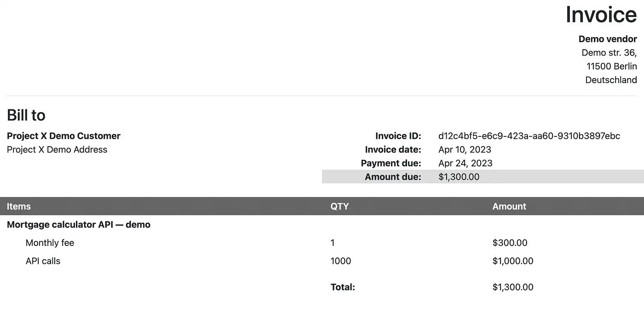Click the Bill to heading

click(x=26, y=115)
